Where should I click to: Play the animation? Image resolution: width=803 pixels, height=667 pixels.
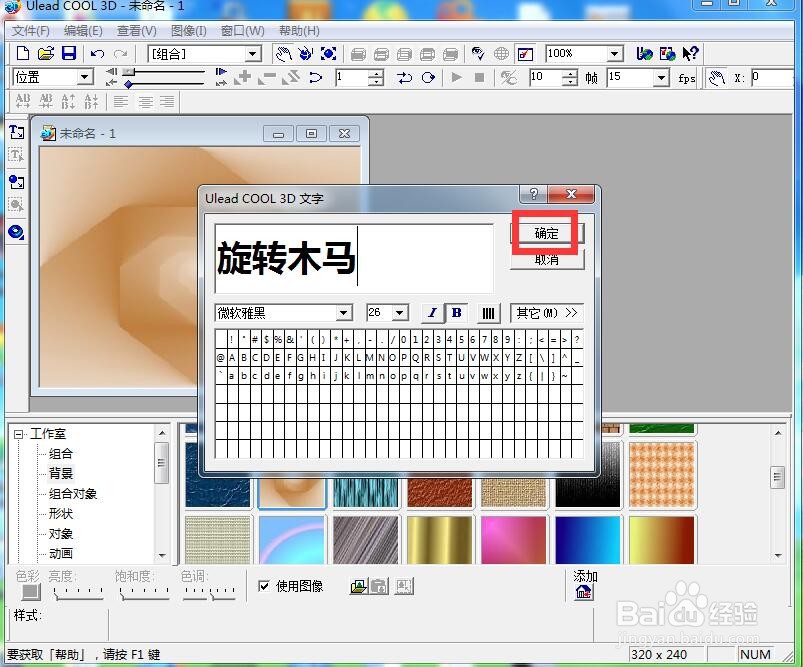456,77
